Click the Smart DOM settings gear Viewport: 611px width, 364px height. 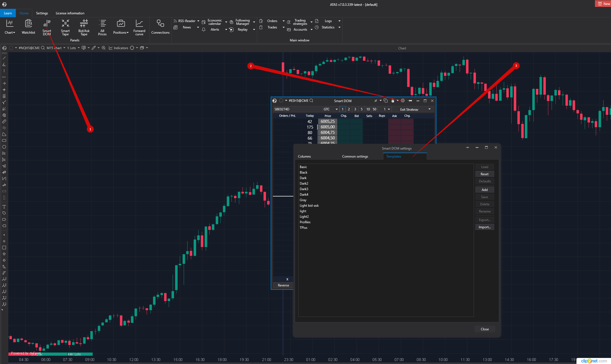point(403,101)
